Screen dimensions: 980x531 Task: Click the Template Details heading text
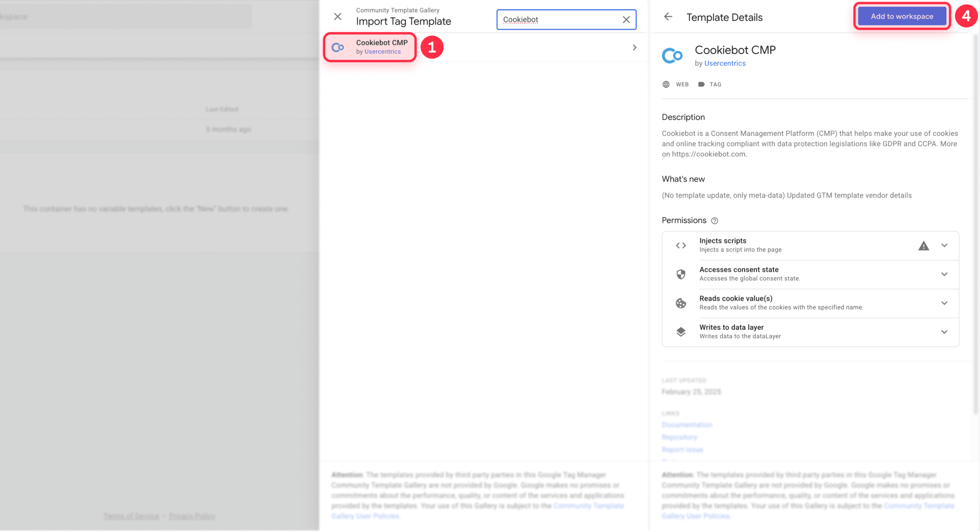(724, 17)
